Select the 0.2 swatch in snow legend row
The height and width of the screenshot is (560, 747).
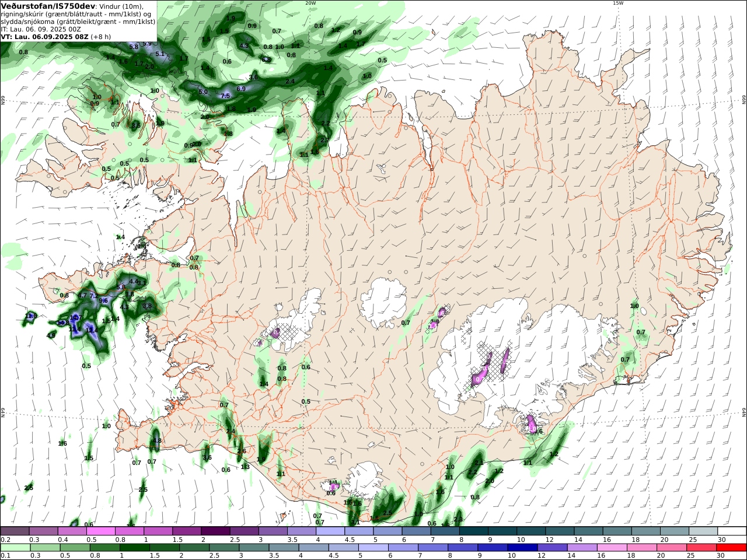(15, 531)
